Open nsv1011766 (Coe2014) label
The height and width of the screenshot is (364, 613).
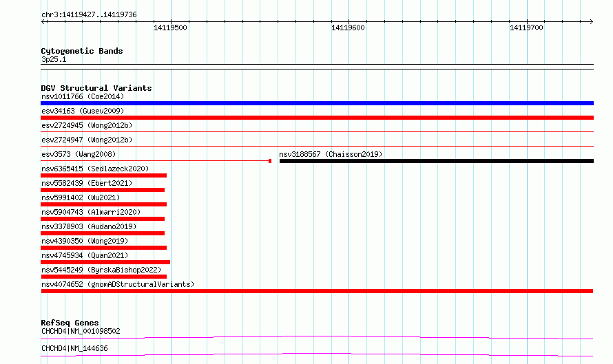[x=83, y=96]
